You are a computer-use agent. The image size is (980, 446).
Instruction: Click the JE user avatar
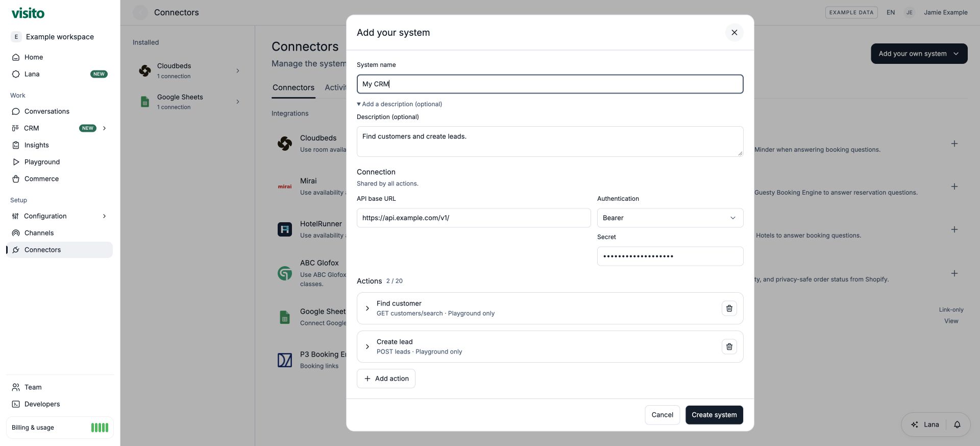tap(909, 13)
